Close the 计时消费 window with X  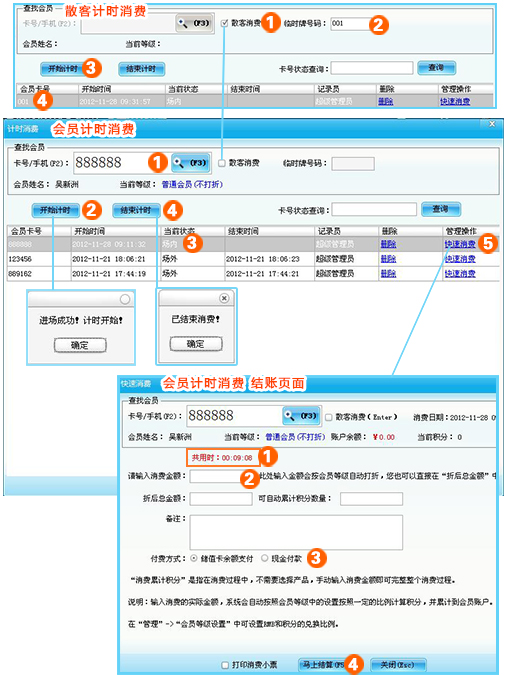coord(492,124)
